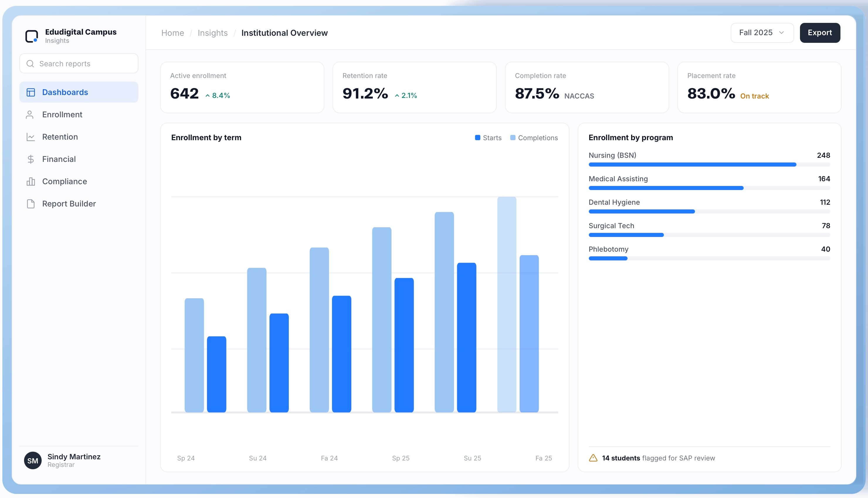This screenshot has width=868, height=498.
Task: Click the Enrollment person icon
Action: [x=30, y=115]
